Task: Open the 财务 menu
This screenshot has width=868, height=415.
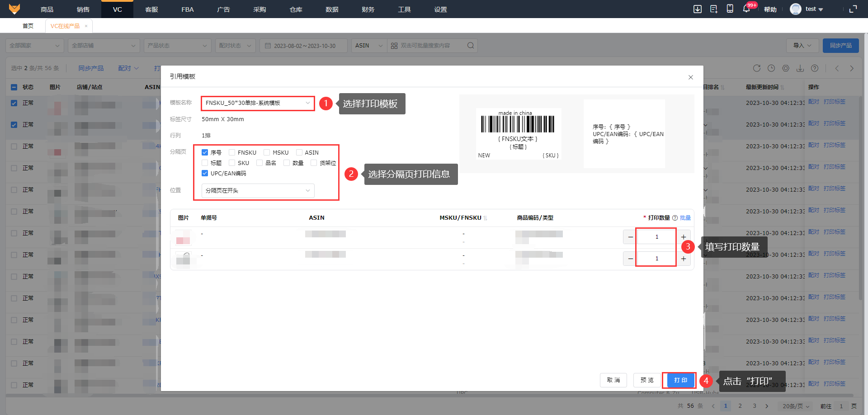Action: (368, 9)
